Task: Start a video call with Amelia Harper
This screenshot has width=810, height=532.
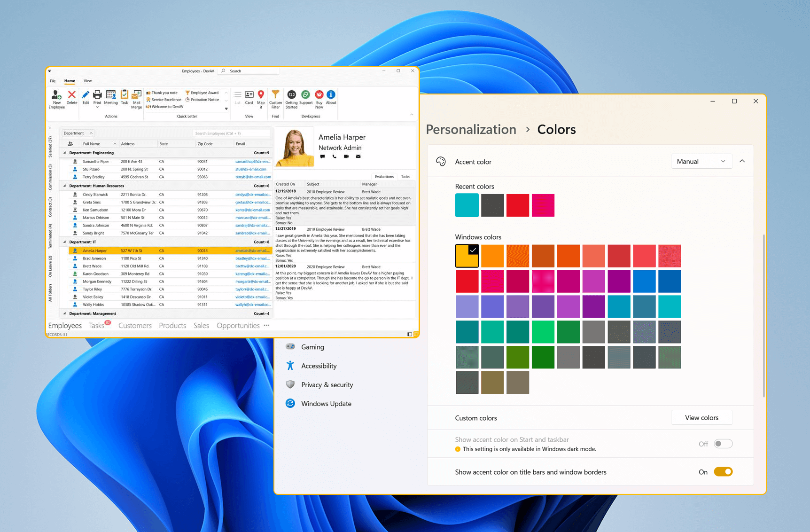Action: click(x=346, y=156)
